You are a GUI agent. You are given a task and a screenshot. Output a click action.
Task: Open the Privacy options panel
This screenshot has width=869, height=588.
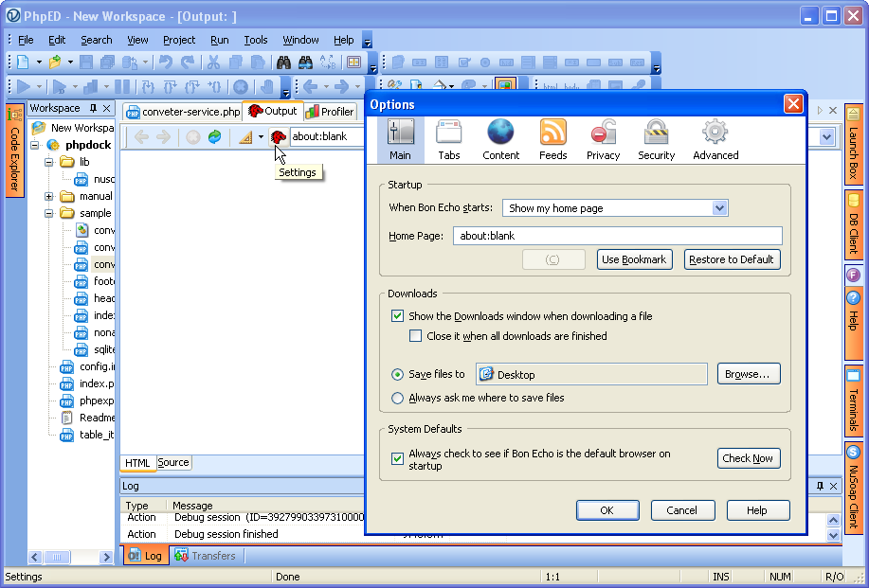603,140
